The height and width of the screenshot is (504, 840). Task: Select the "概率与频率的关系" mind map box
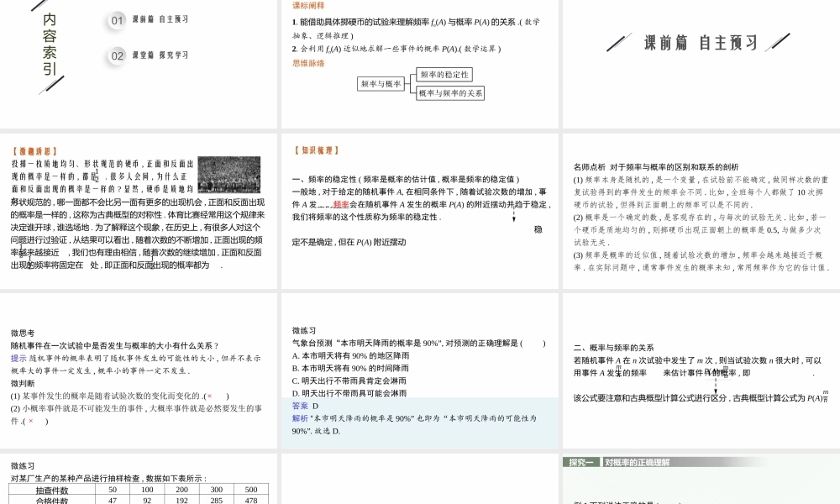tap(450, 93)
